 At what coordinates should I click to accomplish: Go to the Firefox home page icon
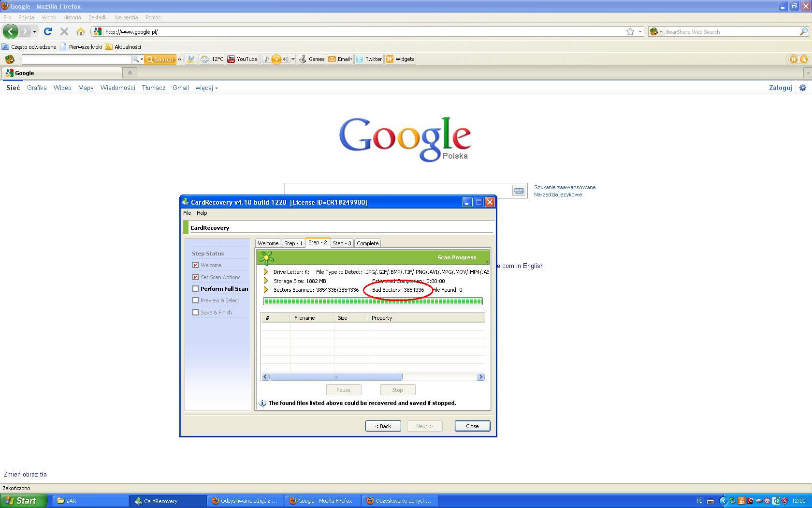click(x=81, y=31)
